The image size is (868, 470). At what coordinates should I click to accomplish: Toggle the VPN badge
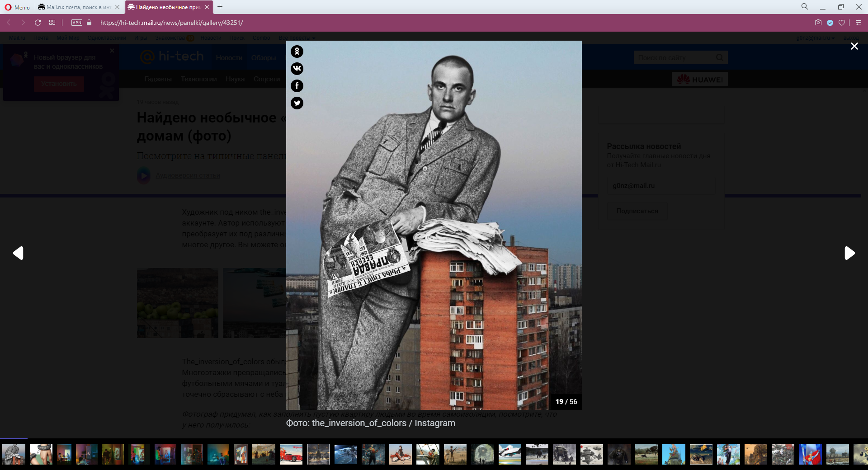[x=77, y=23]
